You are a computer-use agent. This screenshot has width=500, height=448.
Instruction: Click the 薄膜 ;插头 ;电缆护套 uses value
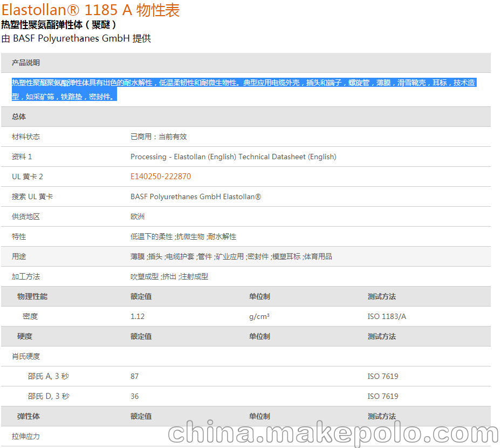pyautogui.click(x=231, y=256)
